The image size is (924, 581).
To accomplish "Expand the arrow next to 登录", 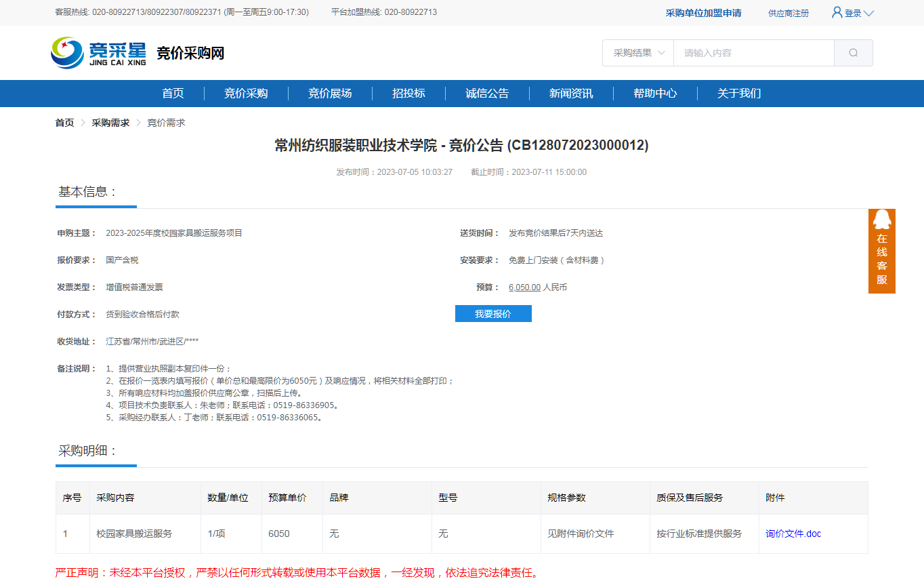I will 868,14.
